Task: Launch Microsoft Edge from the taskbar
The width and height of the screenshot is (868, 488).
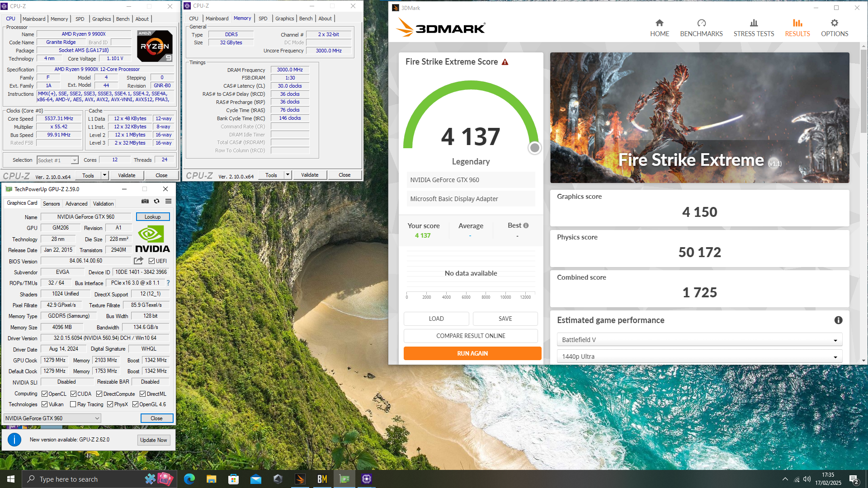Action: point(189,479)
